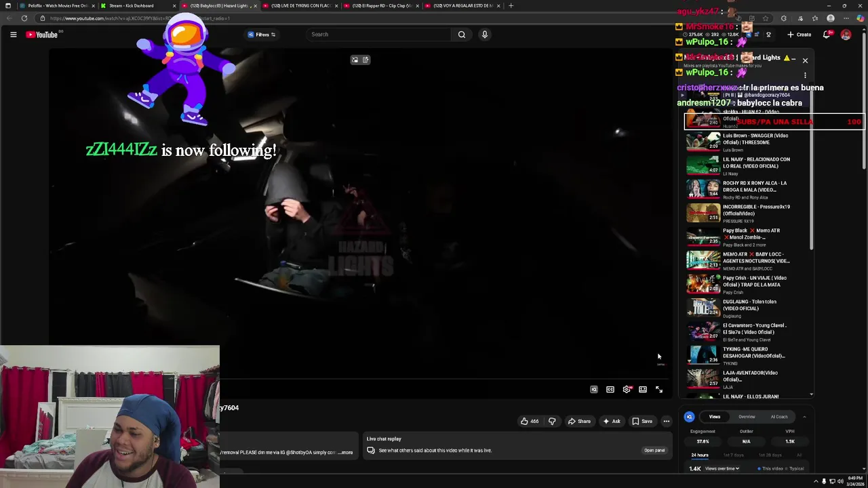Focus the YouTube search field
868x488 pixels.
380,35
